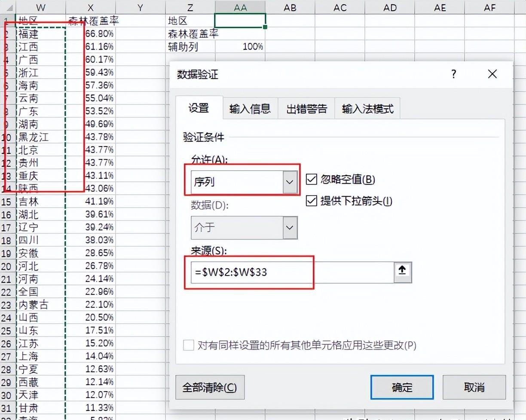
Task: Toggle 对有同样设置的所有其他单元格应用这些更改 checkbox
Action: click(x=189, y=345)
